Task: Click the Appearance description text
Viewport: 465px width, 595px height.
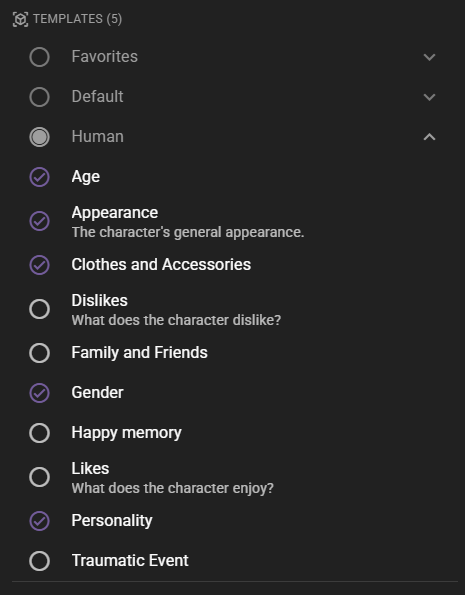Action: [x=188, y=232]
